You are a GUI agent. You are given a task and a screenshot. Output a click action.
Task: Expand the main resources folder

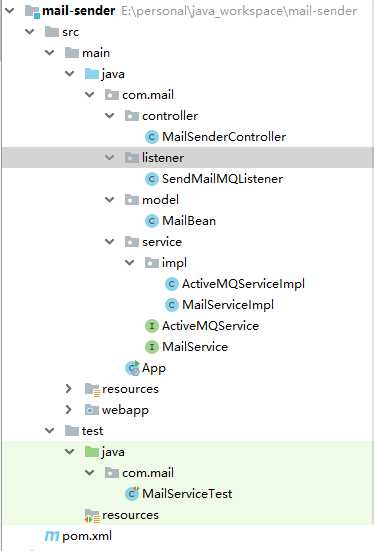69,389
